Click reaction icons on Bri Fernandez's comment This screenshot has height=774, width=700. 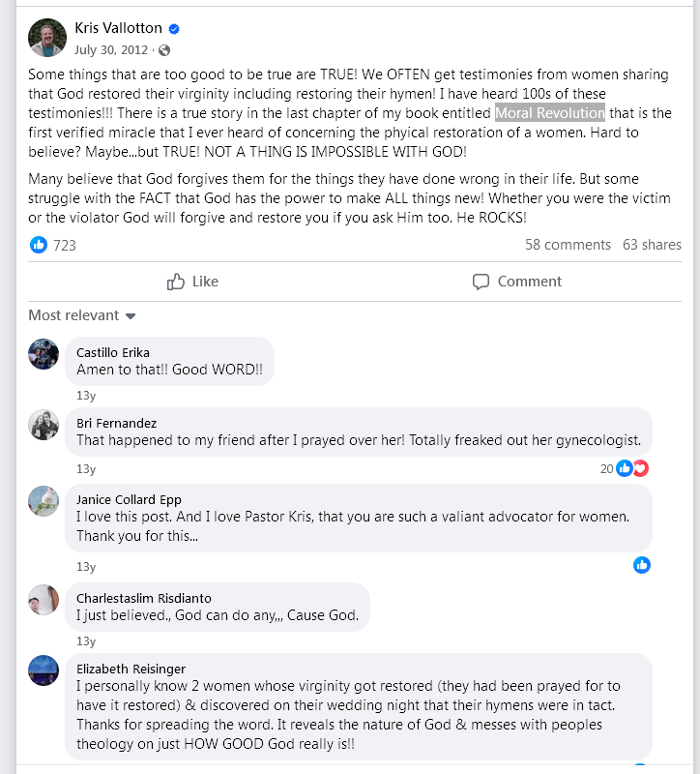tap(631, 468)
